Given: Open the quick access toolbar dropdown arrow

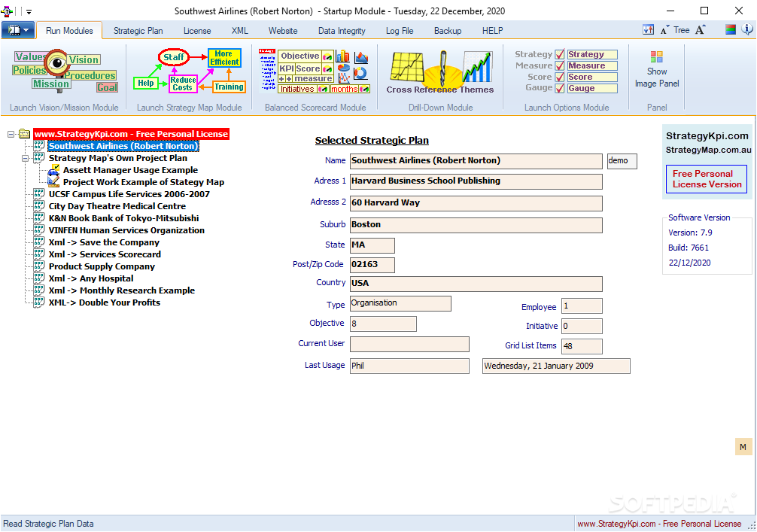Looking at the screenshot, I should [x=29, y=11].
